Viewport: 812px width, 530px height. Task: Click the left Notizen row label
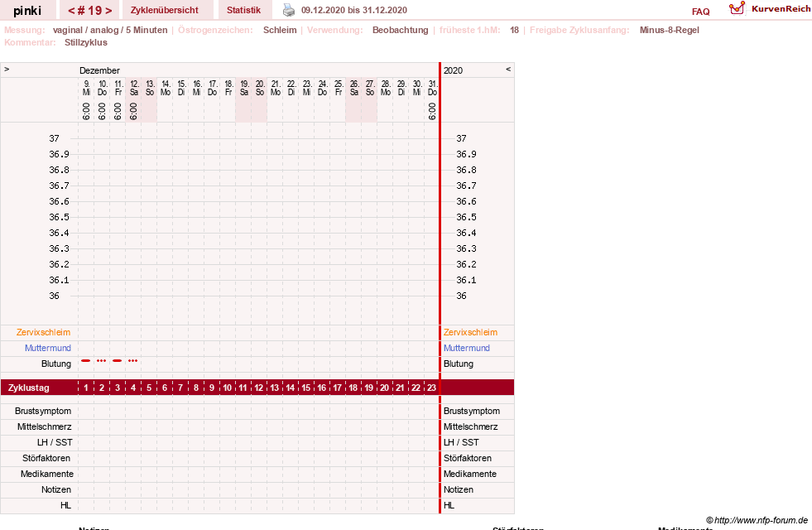[x=56, y=489]
